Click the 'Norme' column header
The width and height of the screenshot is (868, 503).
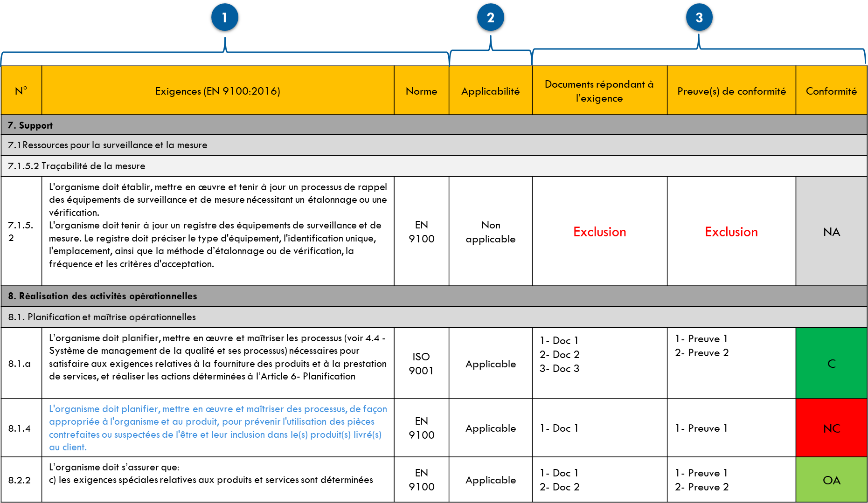click(421, 90)
